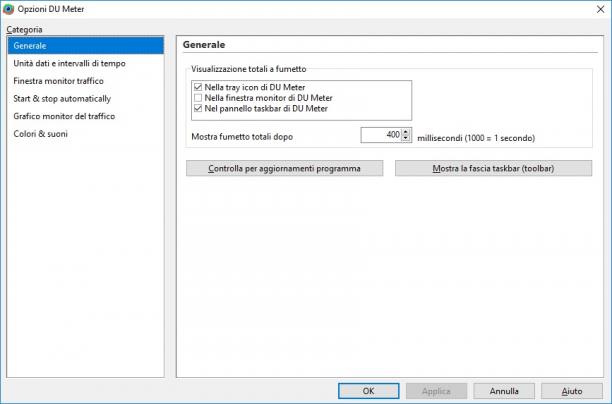Uncheck Nel pannello taskbar di DU Meter
This screenshot has height=404, width=612.
(198, 108)
